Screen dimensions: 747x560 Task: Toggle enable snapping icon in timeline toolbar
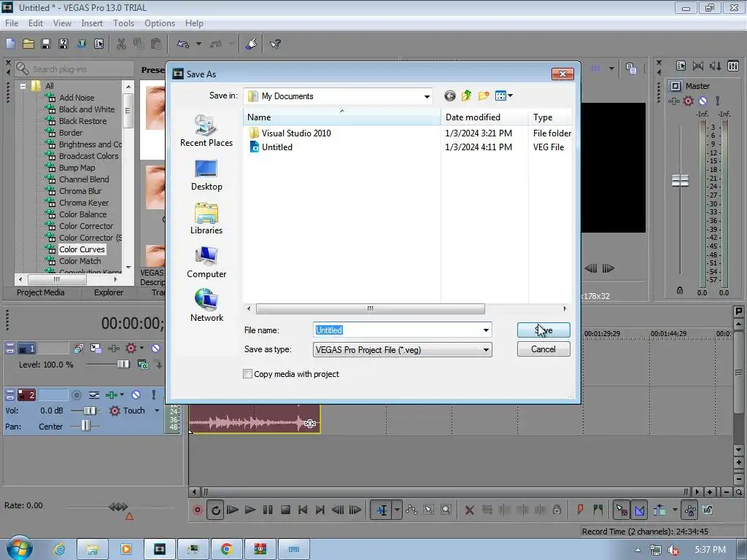pos(621,510)
